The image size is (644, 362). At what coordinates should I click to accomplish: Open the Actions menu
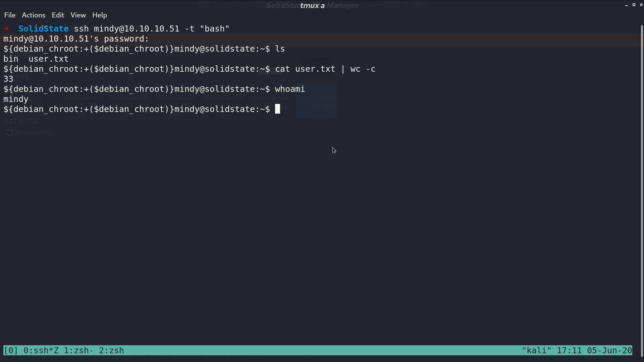tap(34, 15)
